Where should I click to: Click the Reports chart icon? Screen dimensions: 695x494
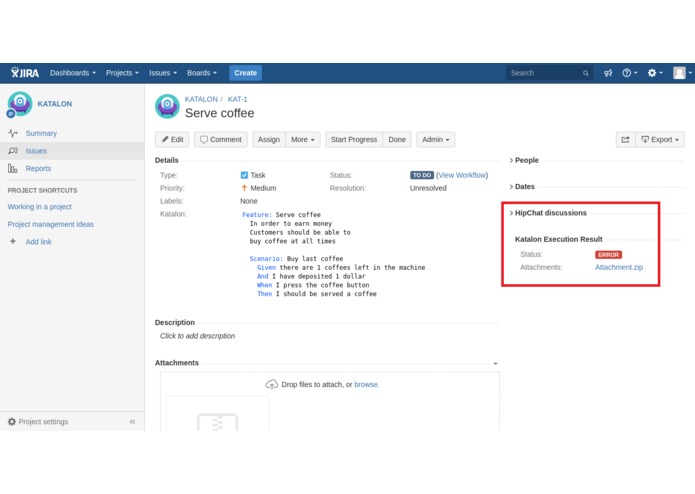(12, 168)
